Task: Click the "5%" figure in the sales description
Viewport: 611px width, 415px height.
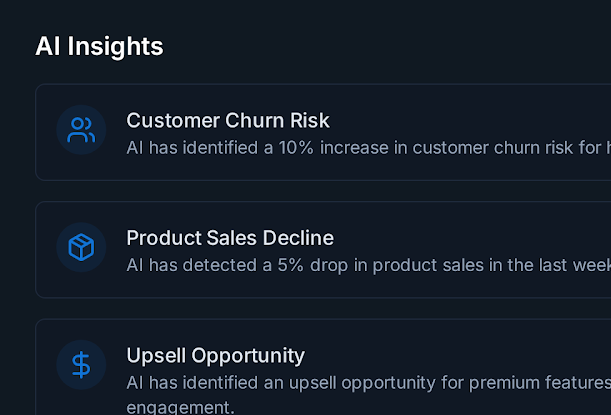Action: click(x=292, y=264)
